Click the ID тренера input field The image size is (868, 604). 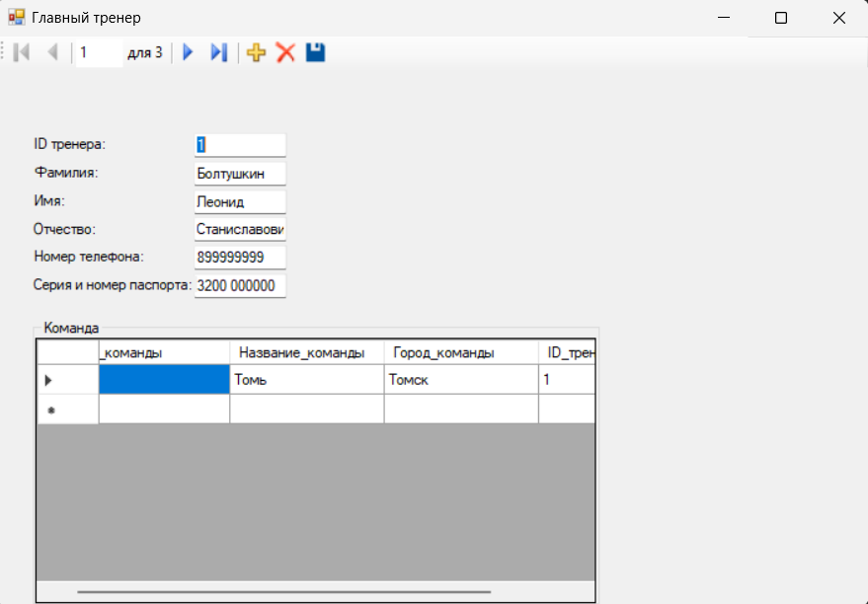tap(240, 145)
